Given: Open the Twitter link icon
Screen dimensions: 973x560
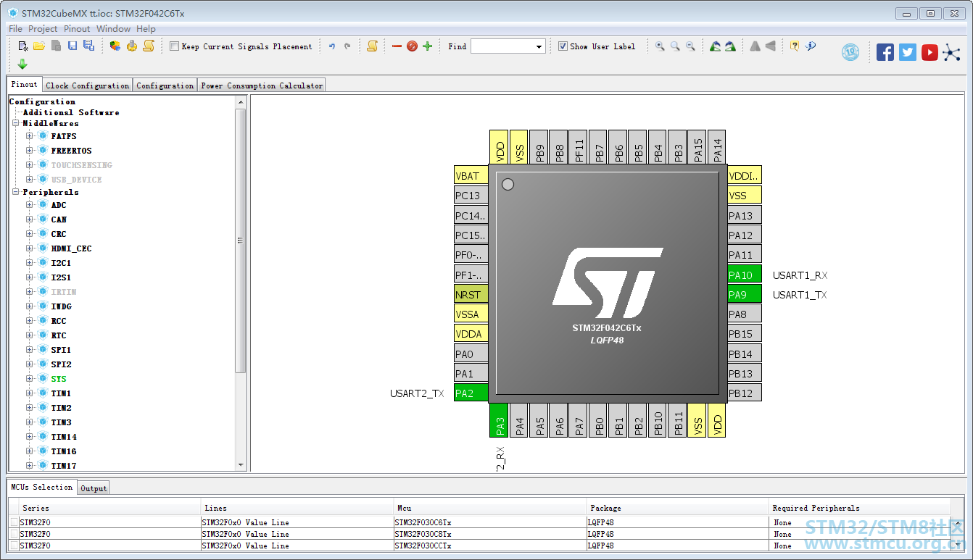Looking at the screenshot, I should pyautogui.click(x=908, y=52).
